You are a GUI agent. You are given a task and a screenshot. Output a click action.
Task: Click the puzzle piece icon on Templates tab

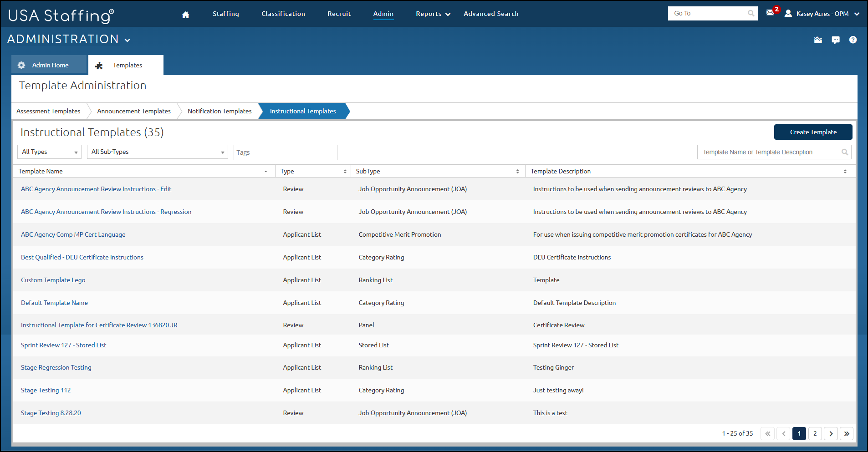[x=99, y=66]
